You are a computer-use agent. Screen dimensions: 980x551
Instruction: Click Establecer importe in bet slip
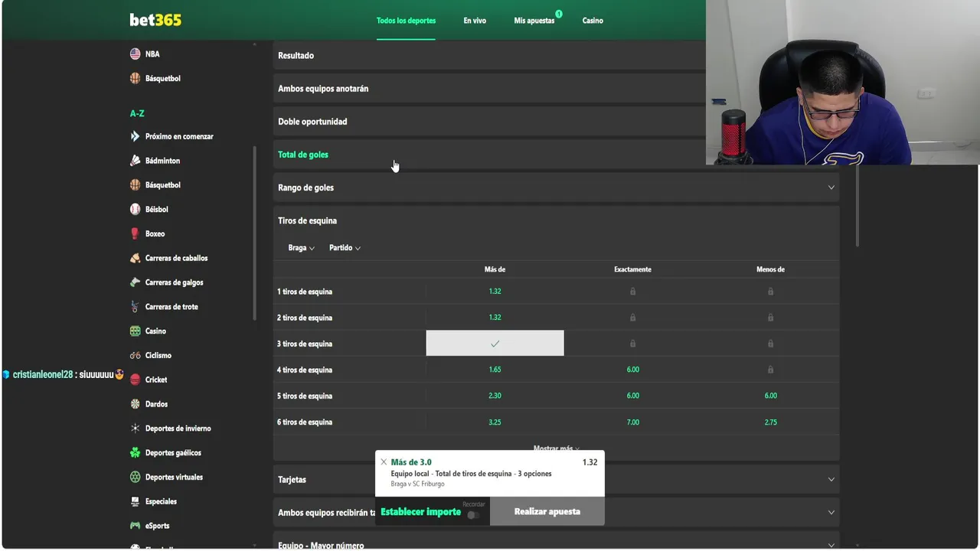tap(420, 512)
